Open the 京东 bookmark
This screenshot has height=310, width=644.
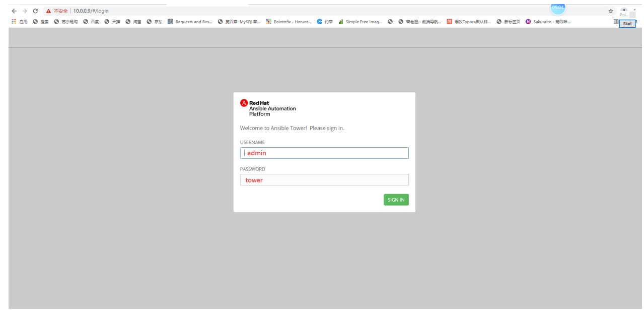155,22
